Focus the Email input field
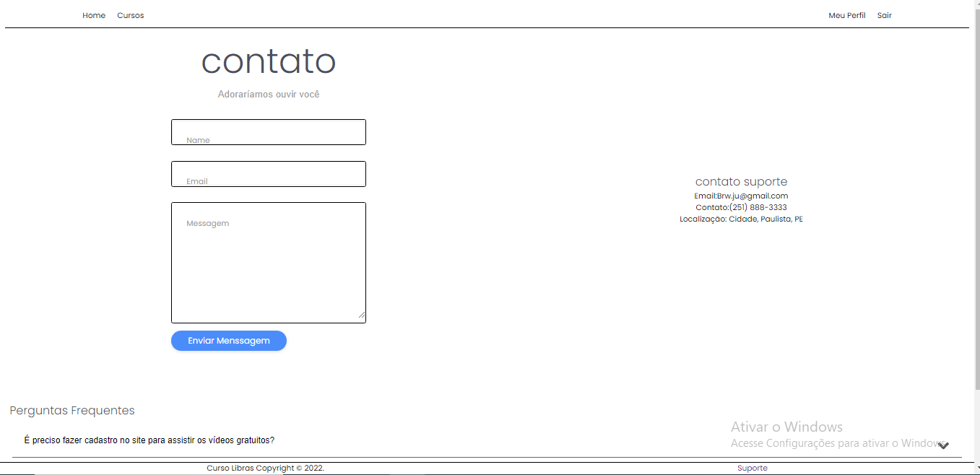The width and height of the screenshot is (980, 475). pos(268,174)
